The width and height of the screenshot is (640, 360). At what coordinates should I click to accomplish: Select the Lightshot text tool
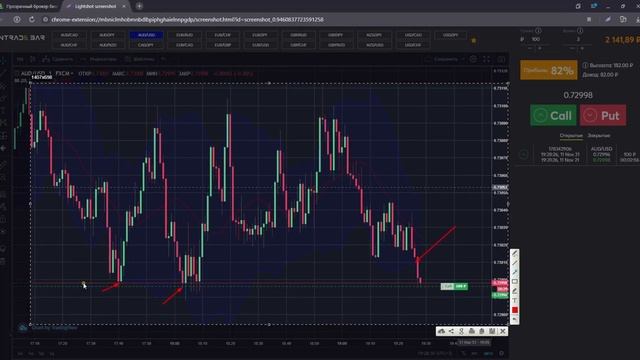pyautogui.click(x=515, y=300)
